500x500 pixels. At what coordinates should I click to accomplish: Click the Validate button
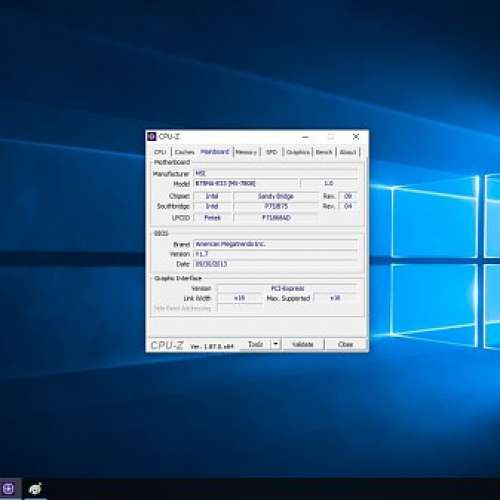coord(303,344)
